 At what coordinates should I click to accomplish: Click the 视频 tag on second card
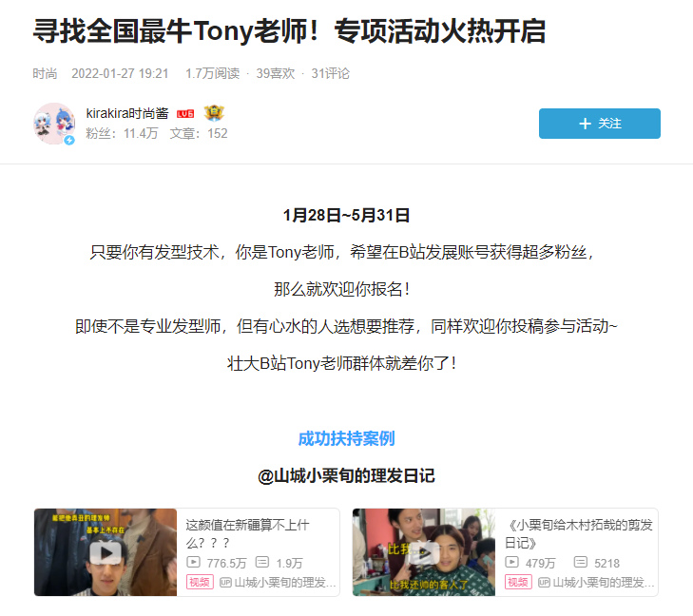coord(518,582)
